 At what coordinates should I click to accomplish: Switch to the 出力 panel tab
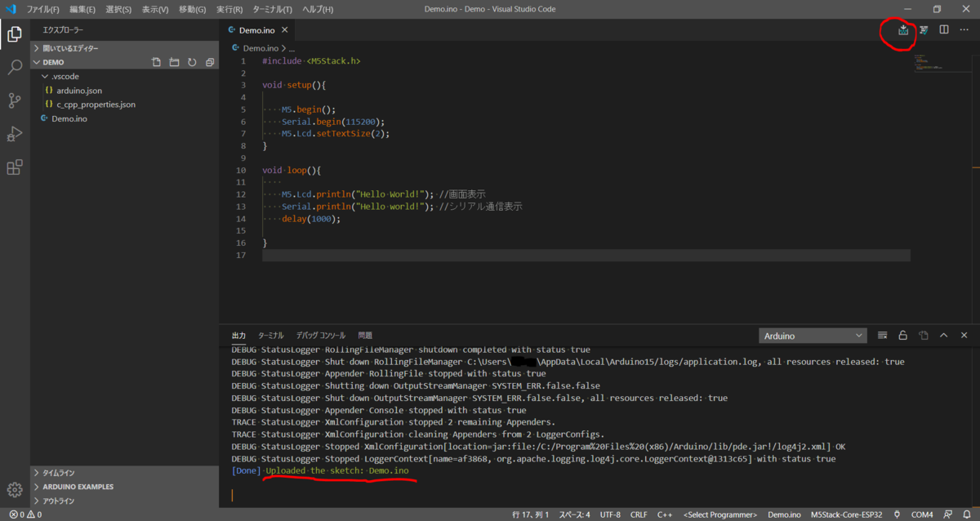pyautogui.click(x=238, y=336)
